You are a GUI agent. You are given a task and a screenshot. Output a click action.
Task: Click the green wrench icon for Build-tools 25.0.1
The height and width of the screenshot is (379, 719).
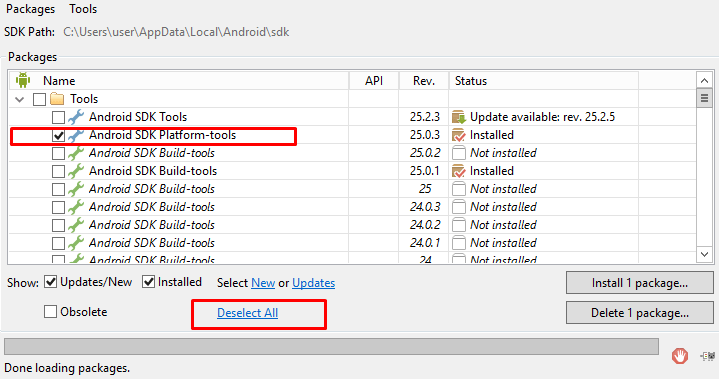coord(76,170)
